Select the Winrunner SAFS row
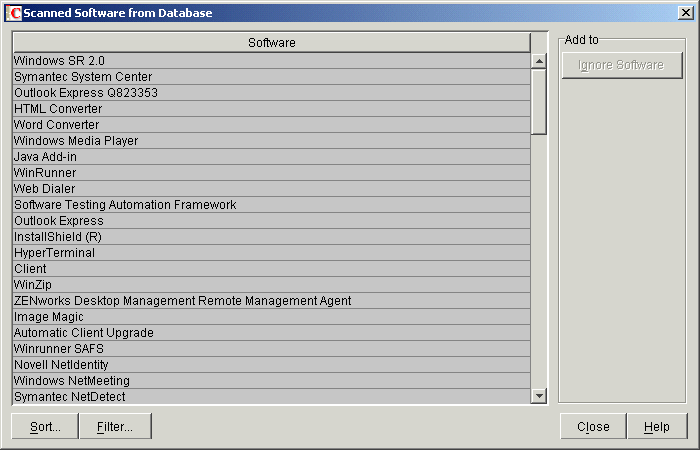Image resolution: width=700 pixels, height=450 pixels. coord(272,349)
